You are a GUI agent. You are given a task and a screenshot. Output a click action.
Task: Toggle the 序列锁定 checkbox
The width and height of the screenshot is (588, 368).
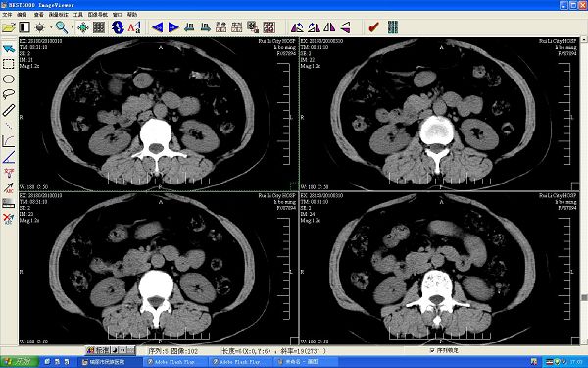(x=432, y=350)
